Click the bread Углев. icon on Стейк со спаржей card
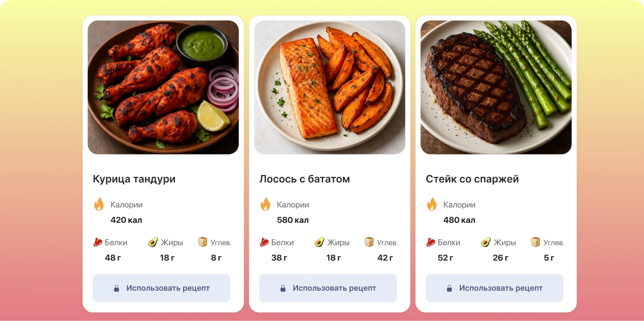 [x=535, y=242]
